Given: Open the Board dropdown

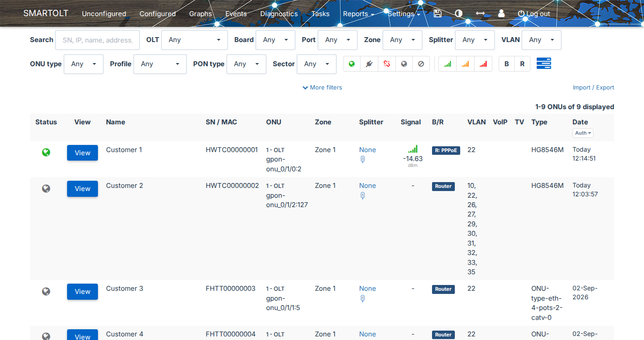Looking at the screenshot, I should pyautogui.click(x=275, y=40).
